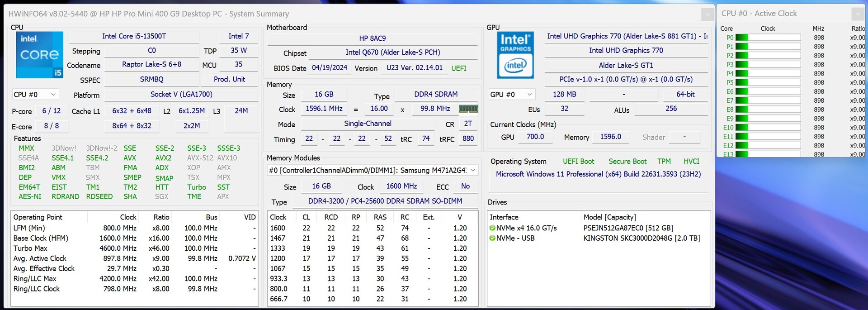
Task: Click the 666.7 memory timing row
Action: [373, 299]
